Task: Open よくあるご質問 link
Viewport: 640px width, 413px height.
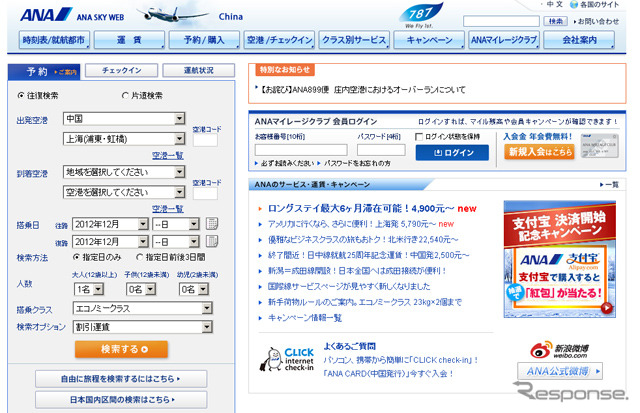Action: pyautogui.click(x=349, y=346)
